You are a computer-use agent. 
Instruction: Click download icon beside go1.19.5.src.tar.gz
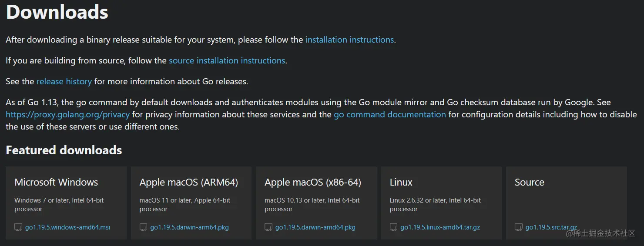[x=518, y=227]
